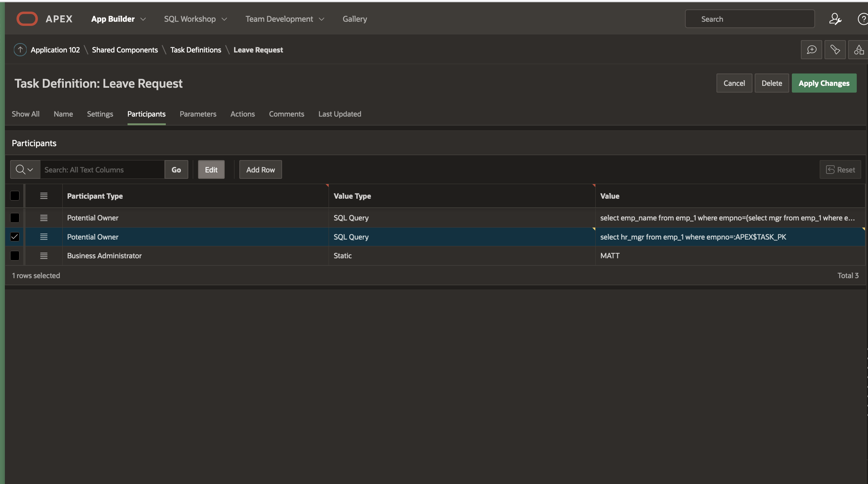Click the Oracle APEX logo icon
Viewport: 868px width, 484px height.
pyautogui.click(x=27, y=19)
